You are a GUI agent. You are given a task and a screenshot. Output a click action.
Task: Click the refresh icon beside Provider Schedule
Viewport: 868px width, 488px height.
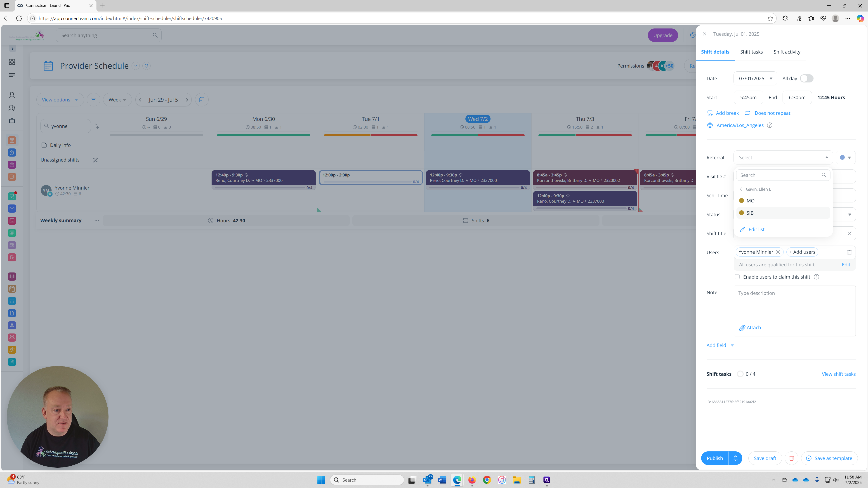pyautogui.click(x=146, y=66)
